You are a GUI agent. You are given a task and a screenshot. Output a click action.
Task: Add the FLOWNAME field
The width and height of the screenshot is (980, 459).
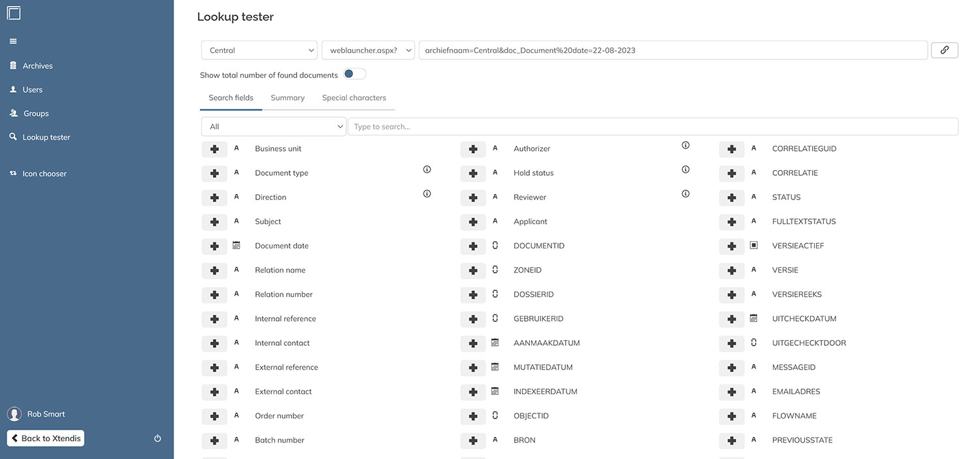point(732,416)
